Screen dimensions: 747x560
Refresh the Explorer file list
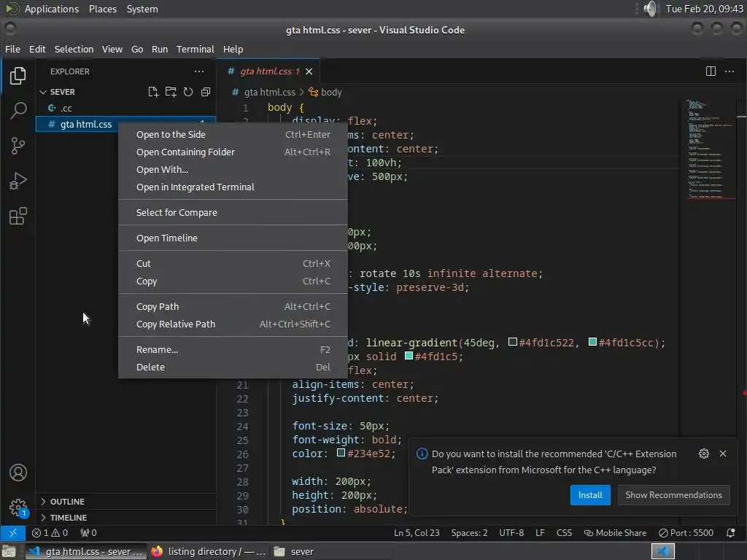(x=188, y=92)
